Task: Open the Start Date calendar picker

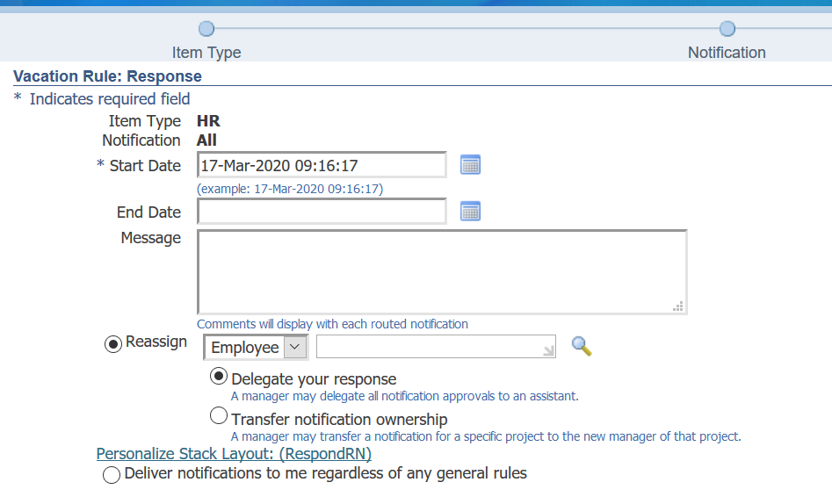Action: pyautogui.click(x=470, y=165)
